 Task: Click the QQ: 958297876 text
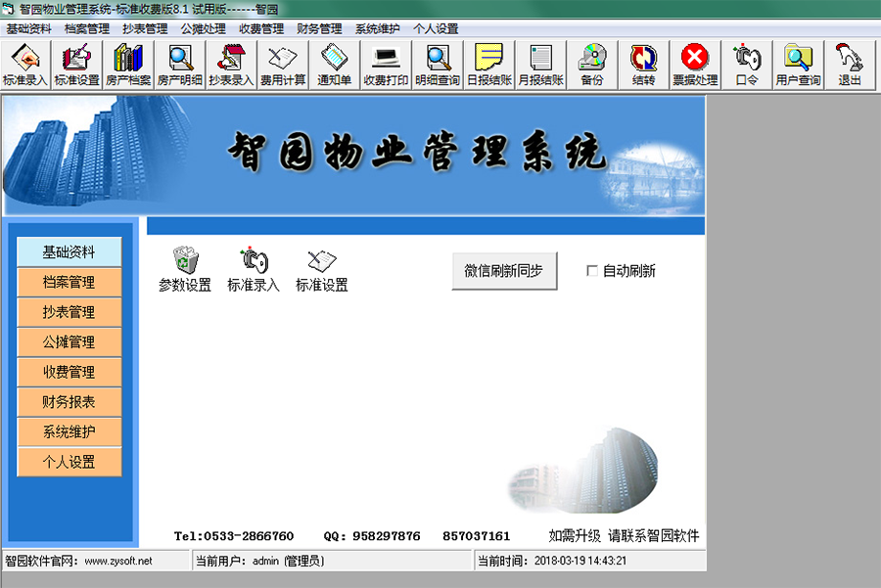tap(372, 536)
